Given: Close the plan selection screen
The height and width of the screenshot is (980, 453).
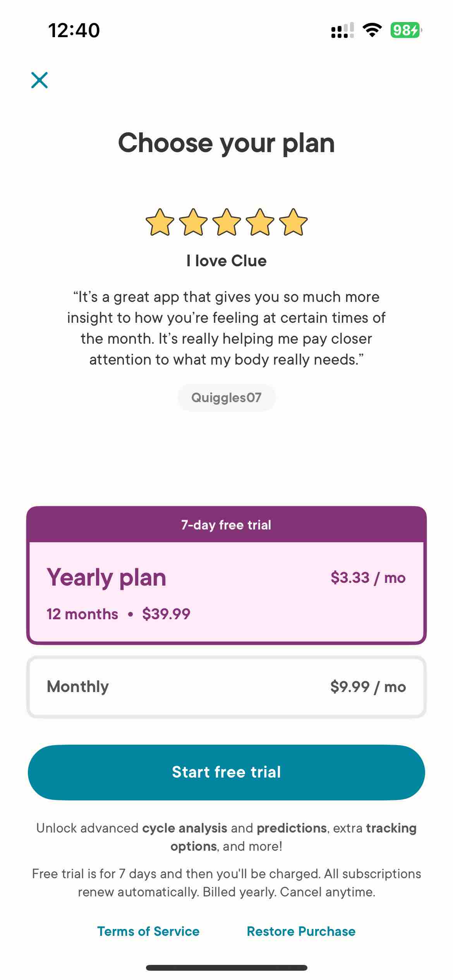Looking at the screenshot, I should pyautogui.click(x=39, y=80).
